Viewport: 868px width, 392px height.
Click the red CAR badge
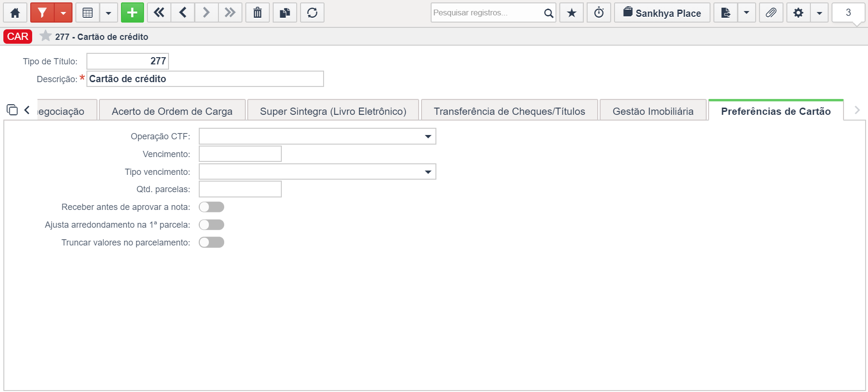(x=18, y=37)
